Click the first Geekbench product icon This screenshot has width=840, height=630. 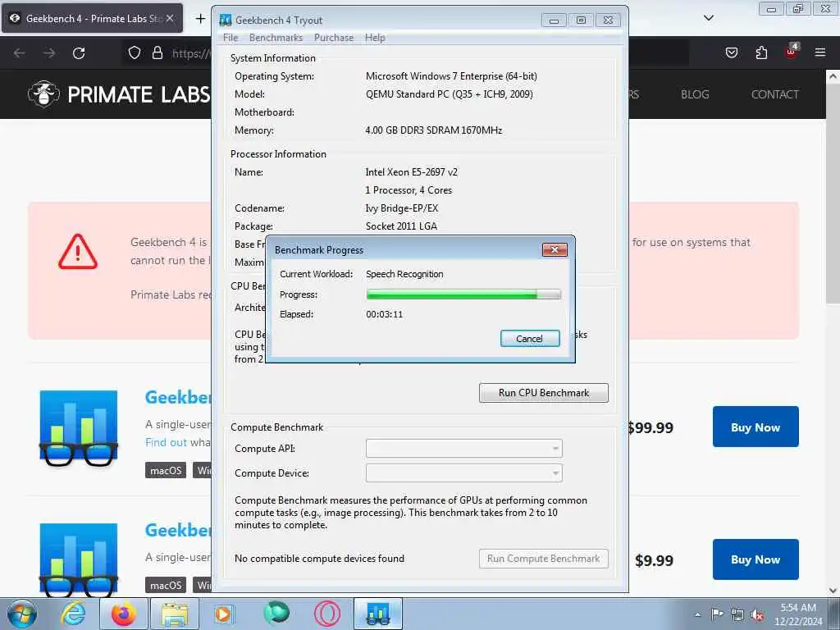tap(78, 428)
